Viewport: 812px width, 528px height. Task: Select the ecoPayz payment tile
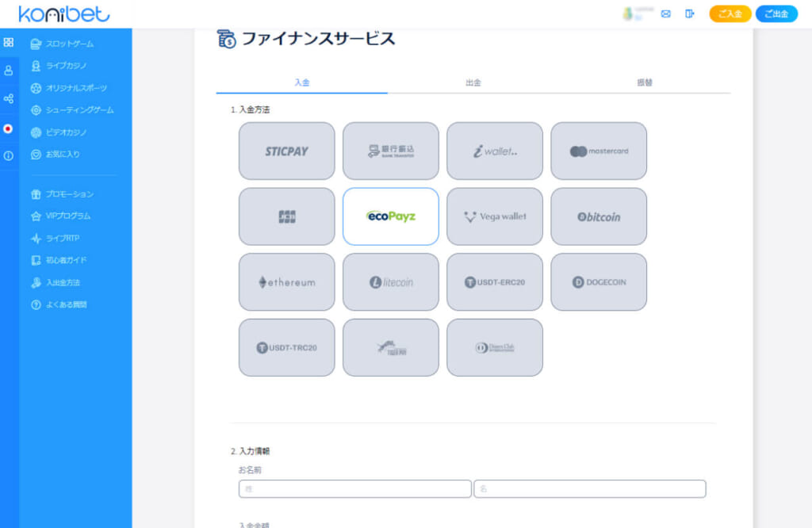coord(391,216)
